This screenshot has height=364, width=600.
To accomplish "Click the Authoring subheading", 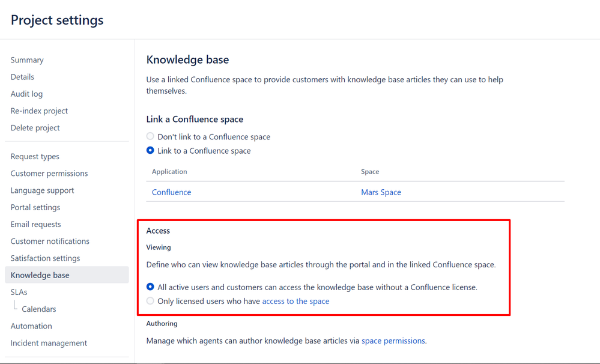I will tap(162, 323).
